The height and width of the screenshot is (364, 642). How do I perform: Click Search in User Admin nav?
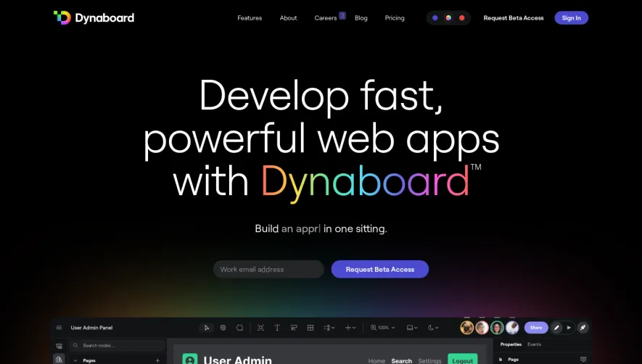(401, 360)
